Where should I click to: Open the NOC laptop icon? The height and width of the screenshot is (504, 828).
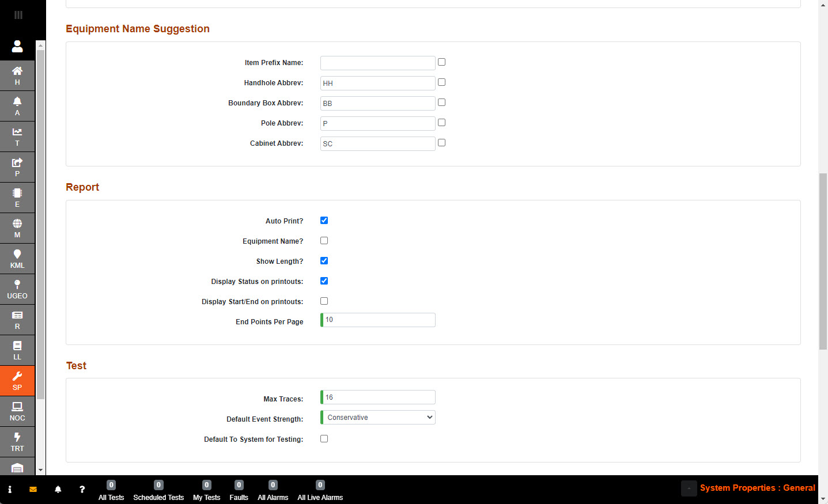pyautogui.click(x=17, y=411)
